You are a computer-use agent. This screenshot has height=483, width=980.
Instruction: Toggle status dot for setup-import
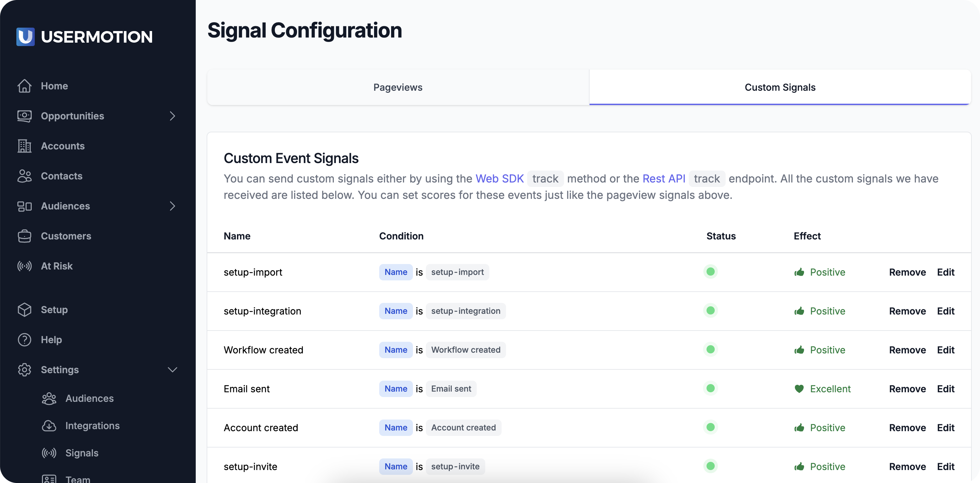[710, 272]
